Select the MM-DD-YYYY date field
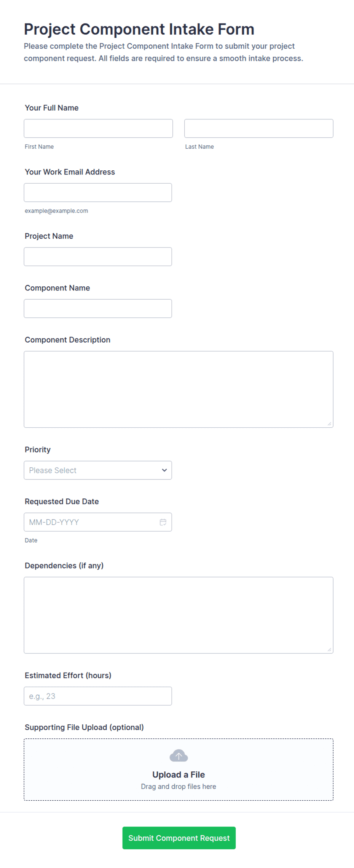Viewport: 354px width, 868px height. (98, 522)
